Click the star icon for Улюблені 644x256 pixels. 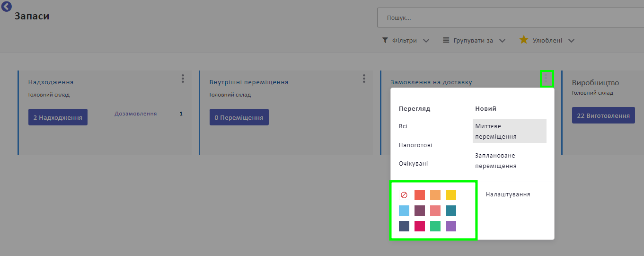pos(523,40)
